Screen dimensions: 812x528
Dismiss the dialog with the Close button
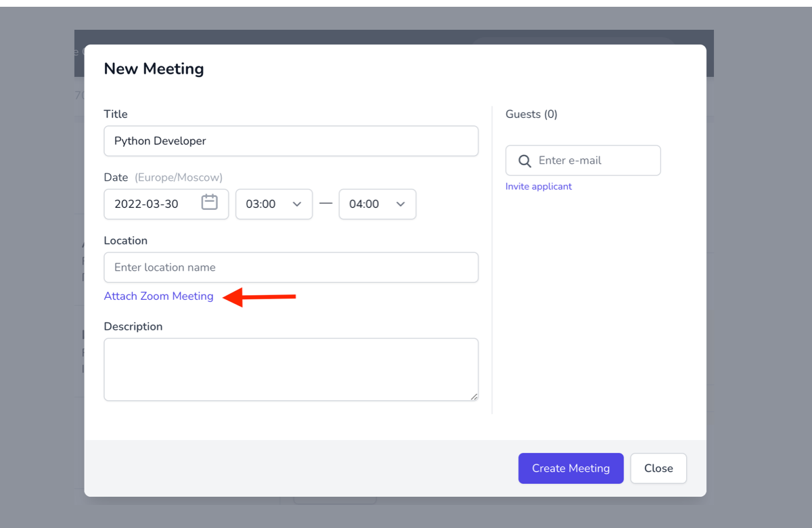[x=658, y=468]
